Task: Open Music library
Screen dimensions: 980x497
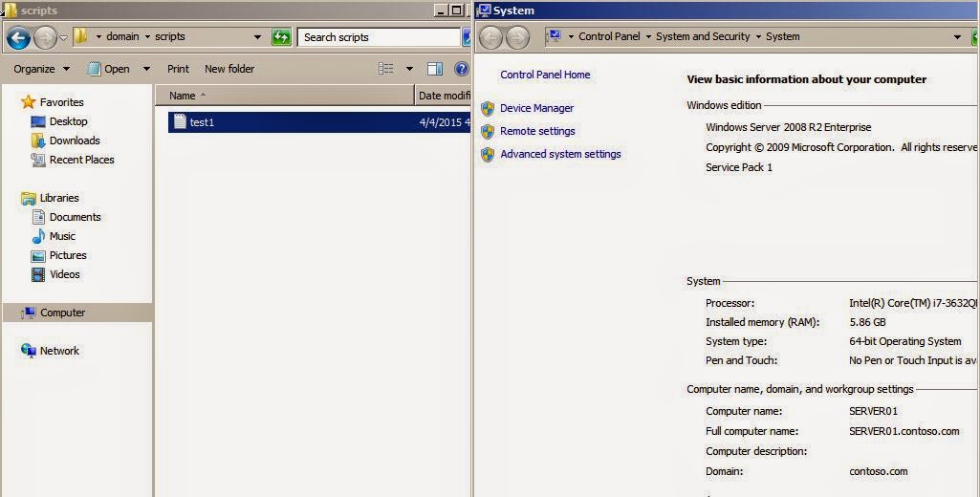Action: click(x=62, y=236)
